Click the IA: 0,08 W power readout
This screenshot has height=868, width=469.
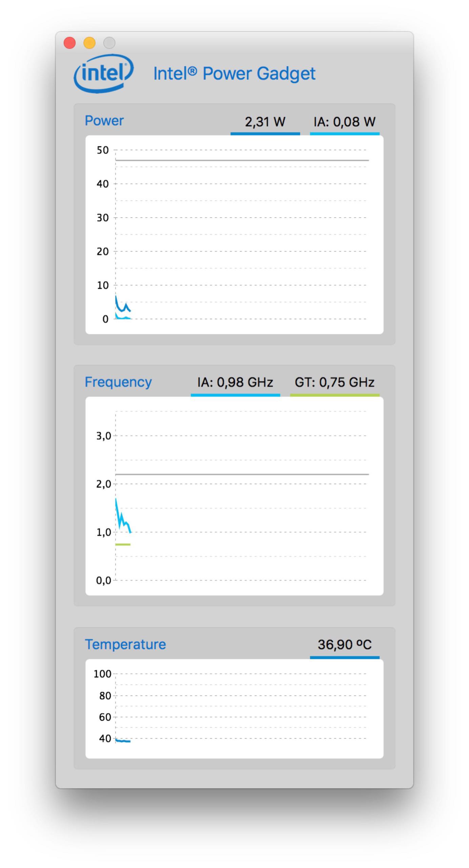[x=344, y=122]
